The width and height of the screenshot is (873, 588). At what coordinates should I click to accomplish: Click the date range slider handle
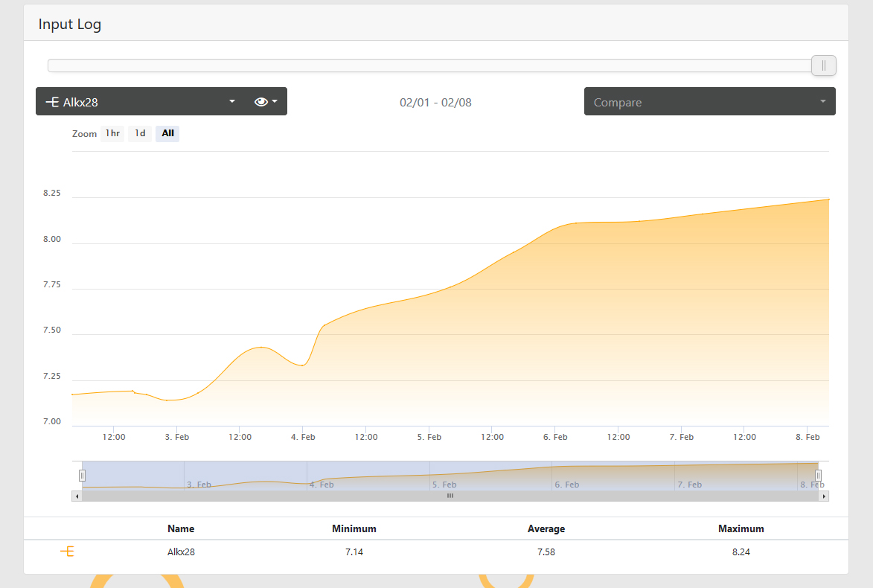tap(823, 65)
